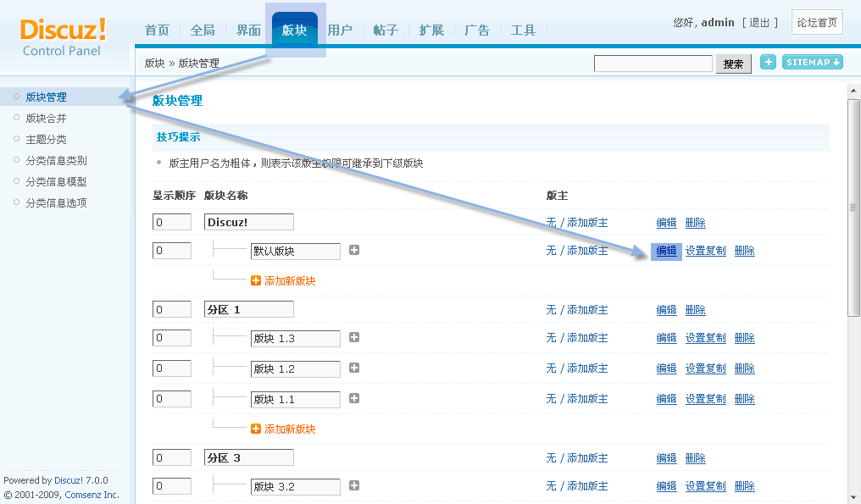
Task: Click plus icon next to 默认版块
Action: pos(354,251)
